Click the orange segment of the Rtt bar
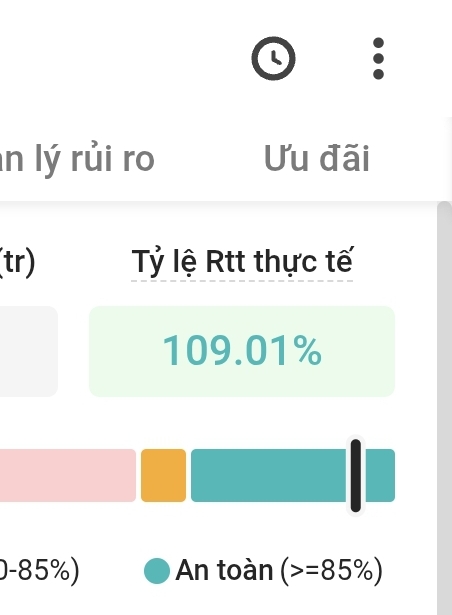Image resolution: width=452 pixels, height=615 pixels. [x=164, y=475]
